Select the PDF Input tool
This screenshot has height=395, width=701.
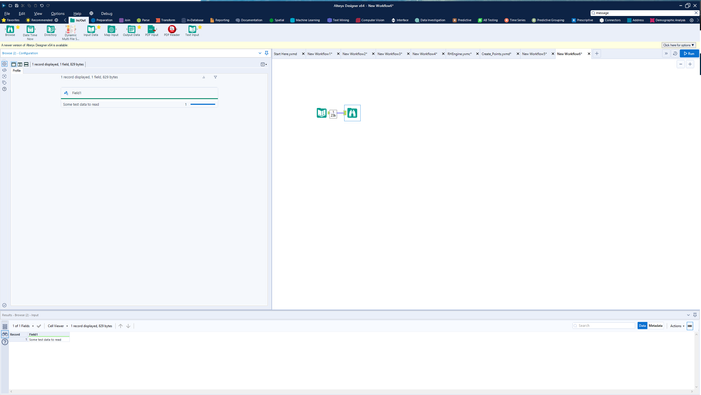coord(152,31)
